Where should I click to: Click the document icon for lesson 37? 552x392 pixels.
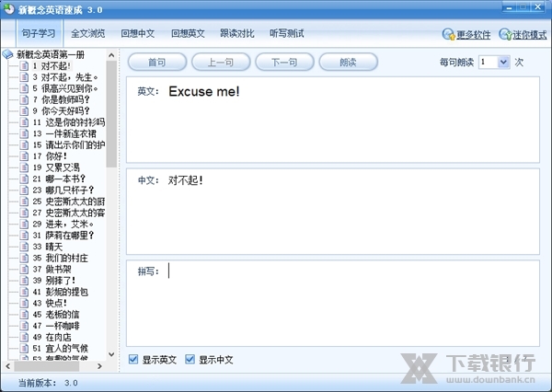tap(24, 269)
